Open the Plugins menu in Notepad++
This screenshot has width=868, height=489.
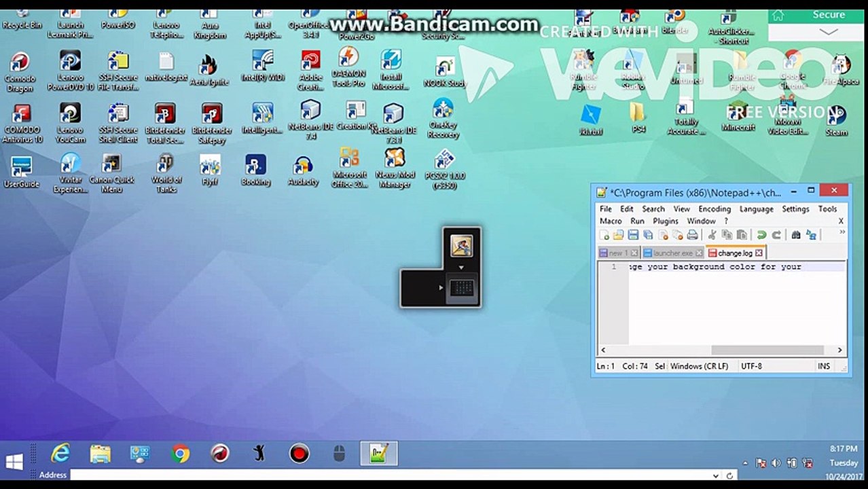(x=666, y=221)
